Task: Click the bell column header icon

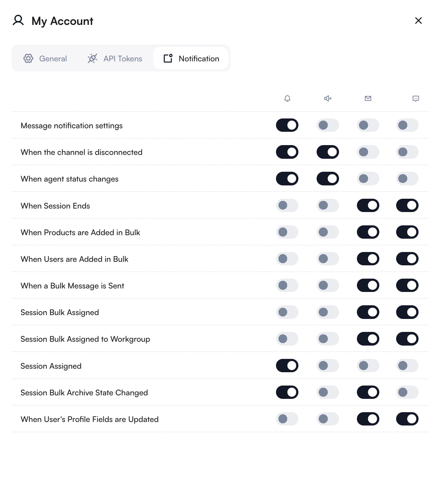Action: 287,98
